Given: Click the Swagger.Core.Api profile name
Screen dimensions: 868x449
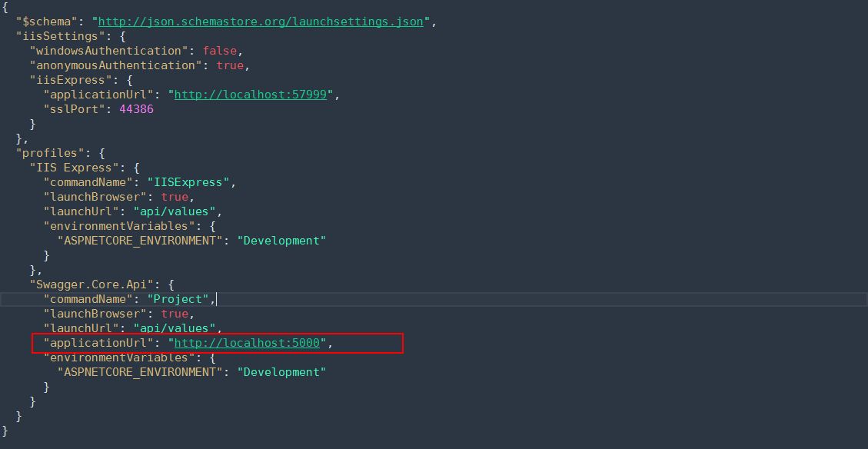Looking at the screenshot, I should [x=90, y=284].
